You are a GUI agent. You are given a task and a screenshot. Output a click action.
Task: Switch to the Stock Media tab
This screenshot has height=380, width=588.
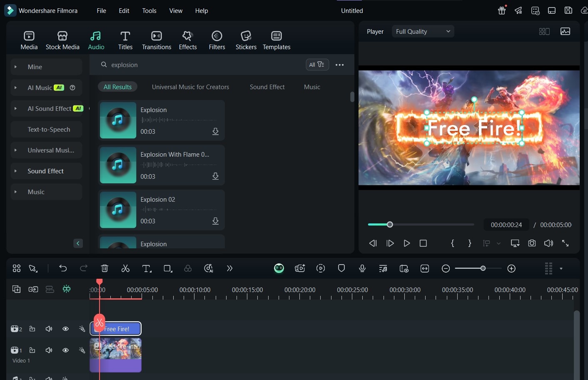pos(62,40)
